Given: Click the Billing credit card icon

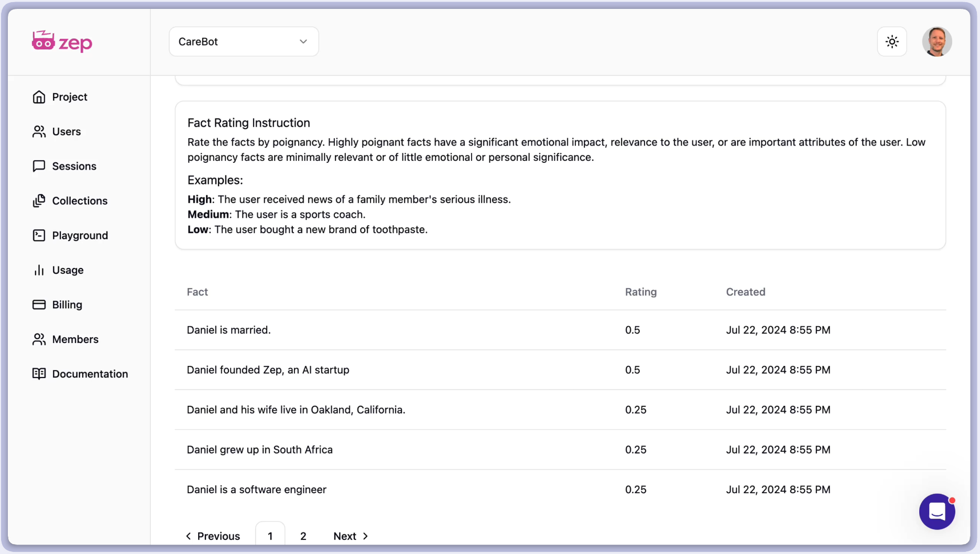Looking at the screenshot, I should 39,304.
